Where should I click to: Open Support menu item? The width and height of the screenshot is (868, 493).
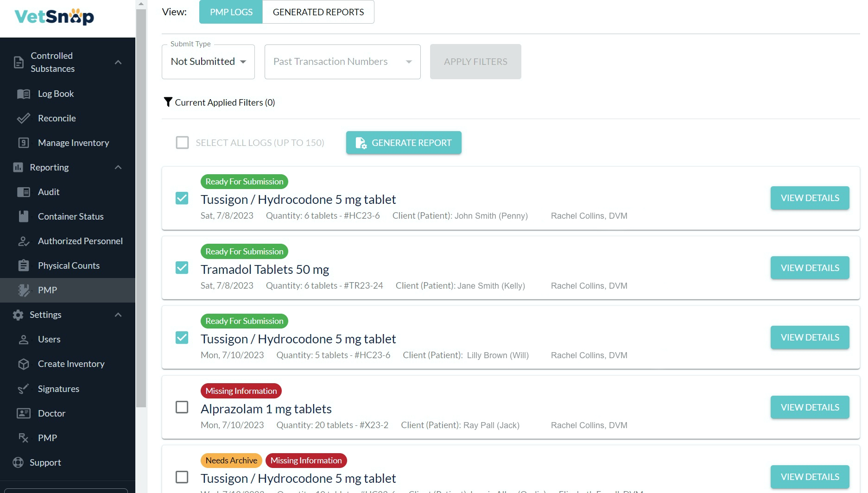pyautogui.click(x=68, y=462)
